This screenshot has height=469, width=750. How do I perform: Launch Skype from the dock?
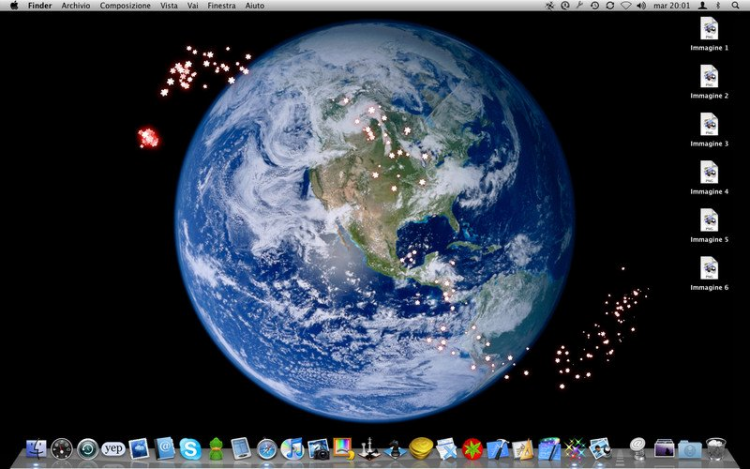[x=190, y=449]
